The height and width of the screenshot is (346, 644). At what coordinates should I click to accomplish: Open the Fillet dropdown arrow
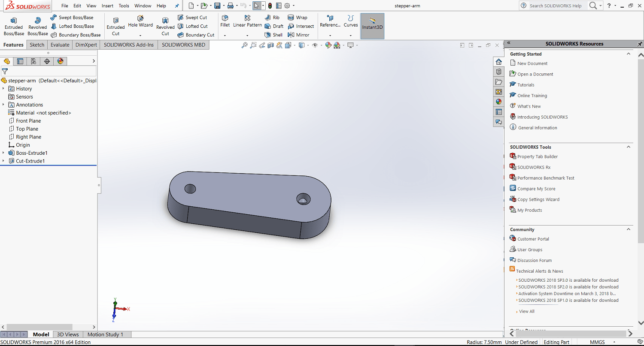tap(225, 35)
